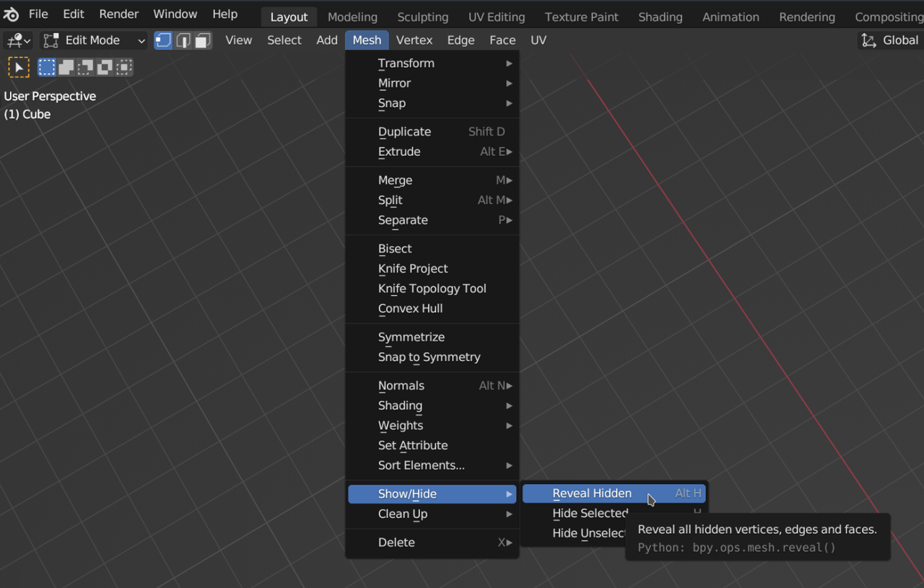Expand the Transform submenu
The width and height of the screenshot is (924, 588).
[x=432, y=63]
